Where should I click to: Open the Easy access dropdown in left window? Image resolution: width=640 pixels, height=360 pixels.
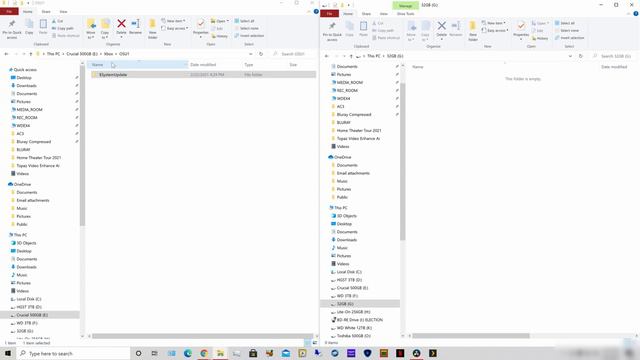coord(175,28)
